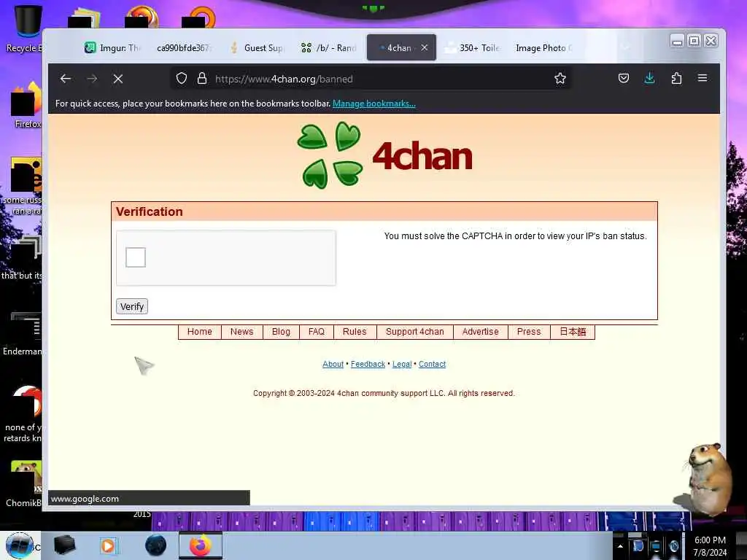Open the ChomikB desktop icon
The height and width of the screenshot is (560, 747).
point(24,483)
